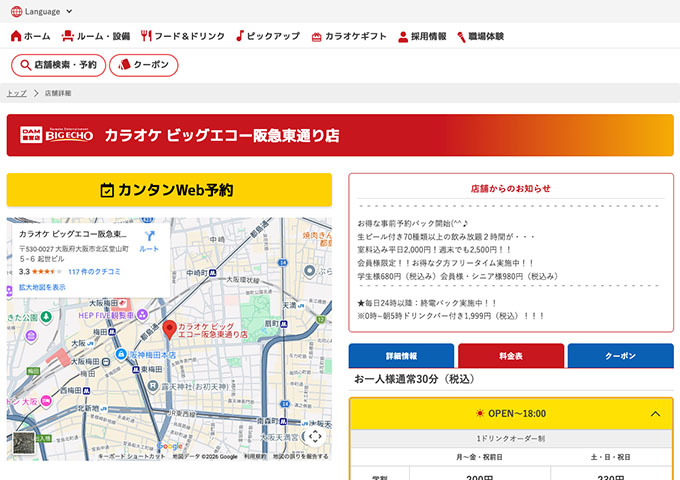Click 利用規約 link on map footer
The width and height of the screenshot is (680, 480).
pyautogui.click(x=255, y=457)
